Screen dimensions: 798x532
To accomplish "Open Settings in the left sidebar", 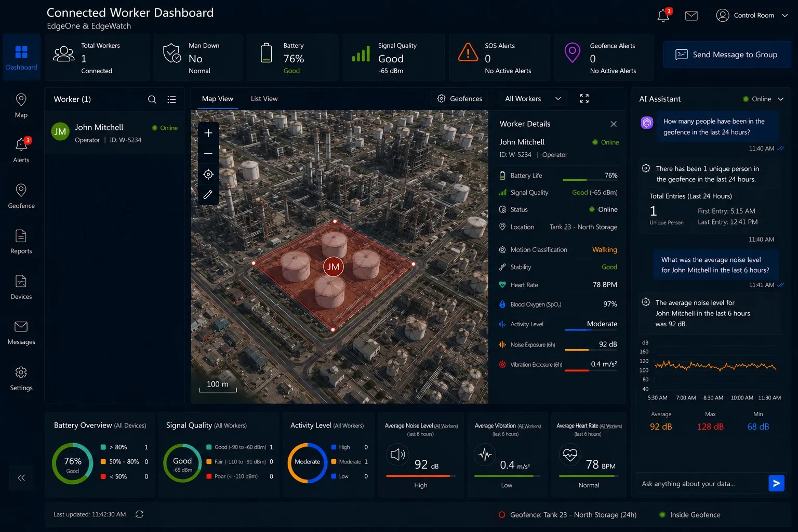I will point(21,378).
